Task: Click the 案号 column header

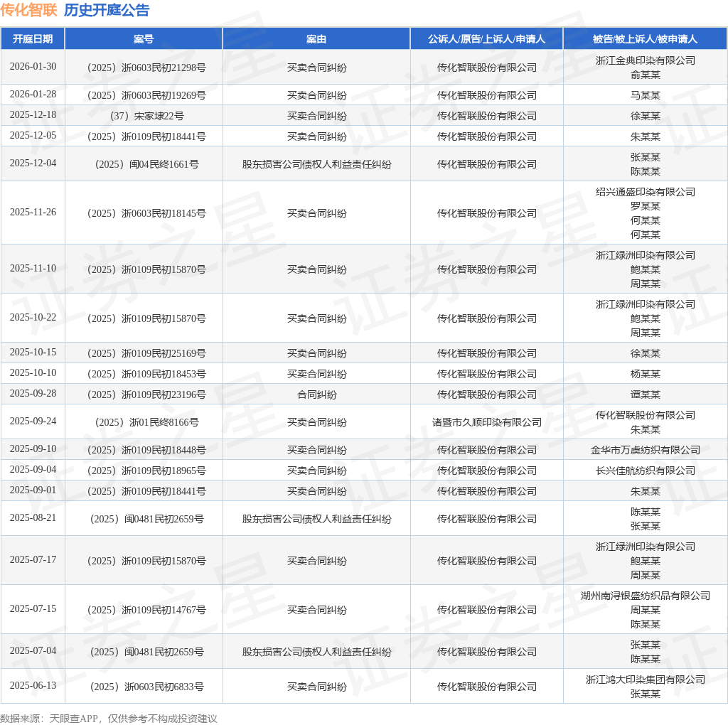Action: pyautogui.click(x=144, y=39)
